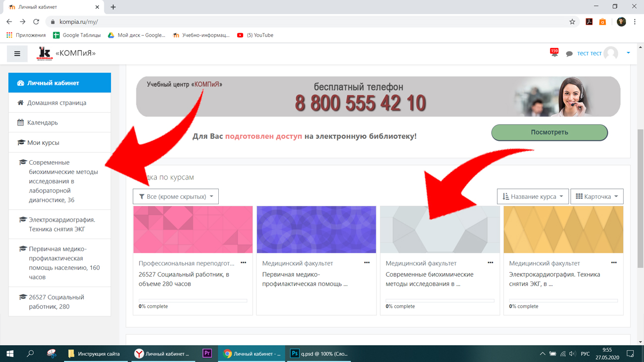
Task: Click browser back arrow
Action: click(x=9, y=22)
